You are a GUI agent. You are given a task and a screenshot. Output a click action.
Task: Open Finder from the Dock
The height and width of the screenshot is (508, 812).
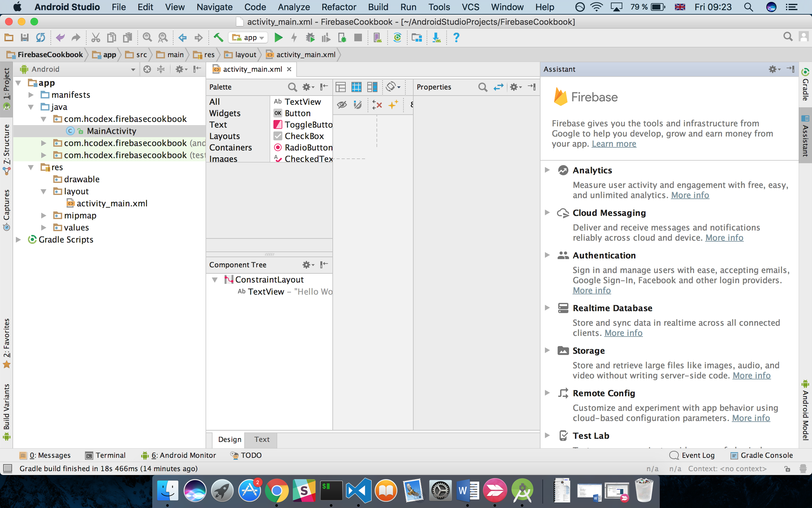(167, 491)
